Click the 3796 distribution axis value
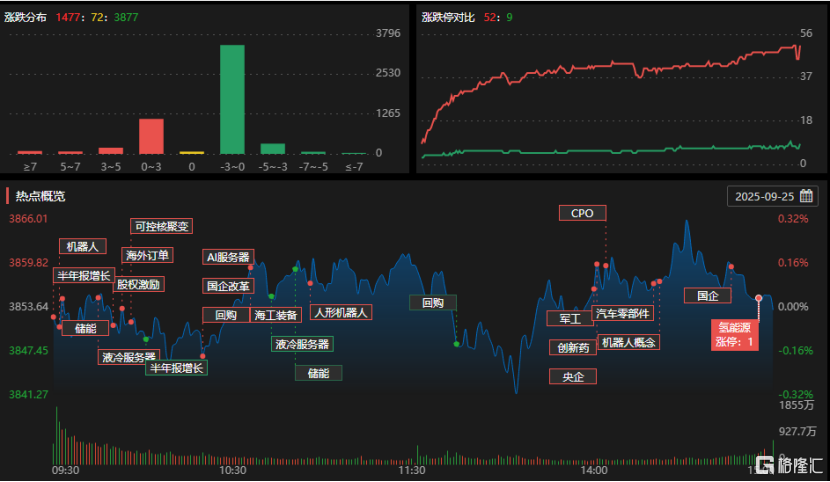Viewport: 830px width, 482px height. tap(388, 33)
